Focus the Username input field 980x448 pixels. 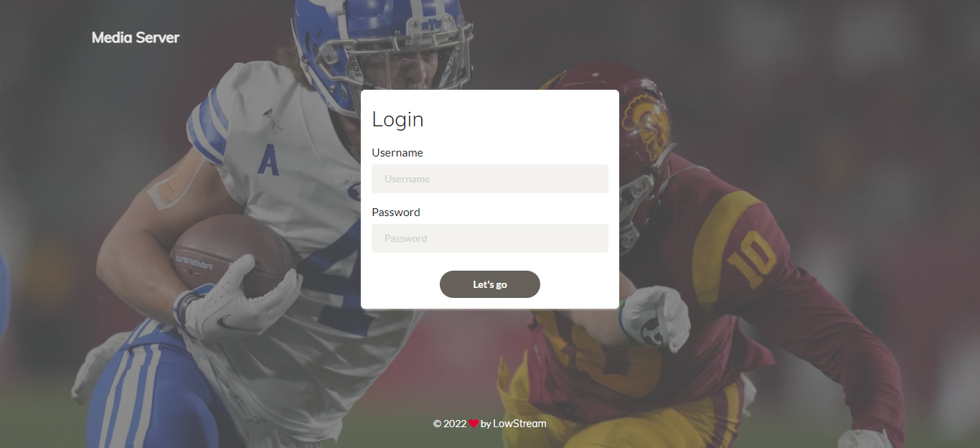point(490,179)
